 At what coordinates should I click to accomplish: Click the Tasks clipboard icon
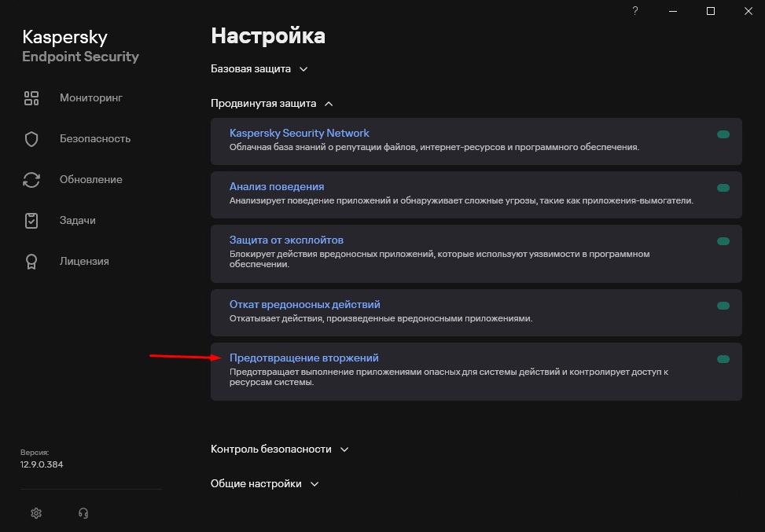click(x=31, y=221)
